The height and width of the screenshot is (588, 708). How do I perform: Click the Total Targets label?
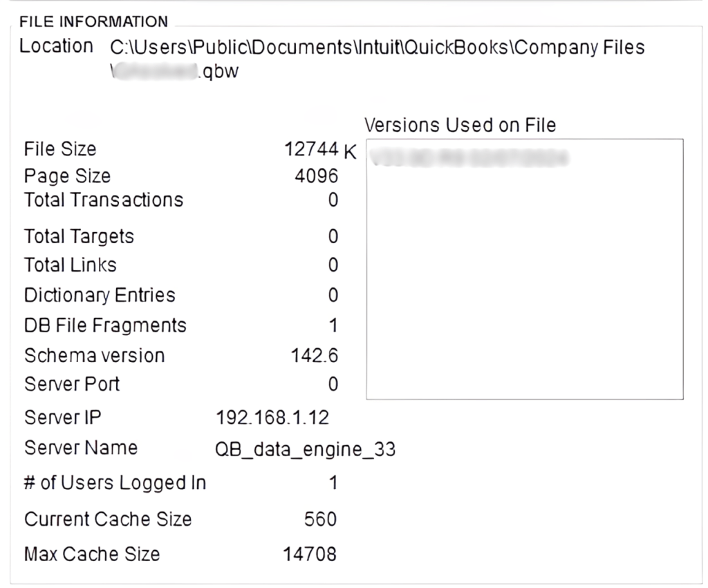coord(78,236)
